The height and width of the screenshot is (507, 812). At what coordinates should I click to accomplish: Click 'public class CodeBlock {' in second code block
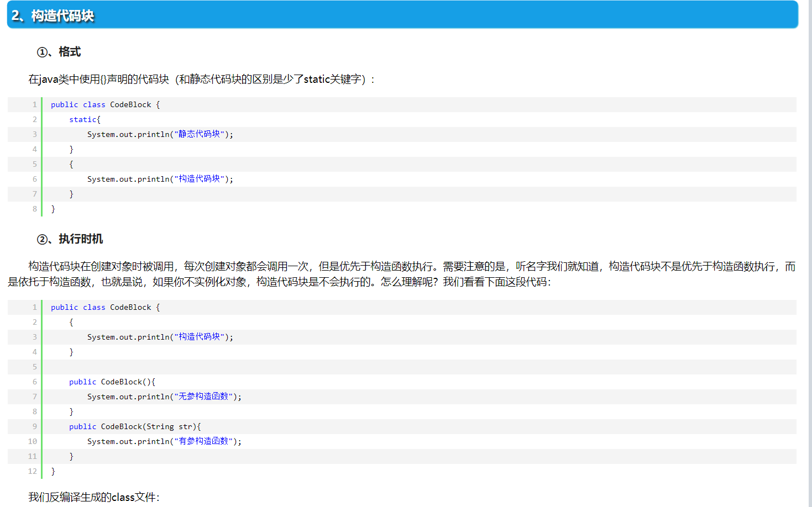pyautogui.click(x=105, y=307)
